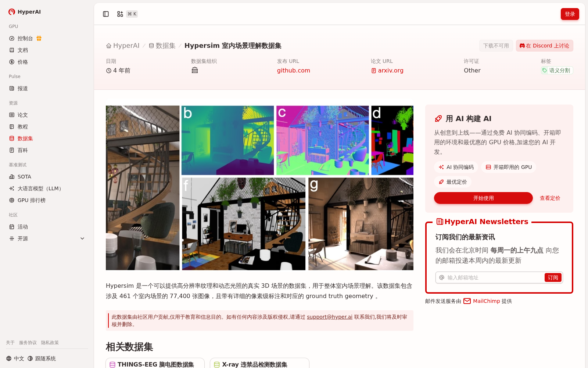Click the 价格 dollar icon

[x=12, y=62]
